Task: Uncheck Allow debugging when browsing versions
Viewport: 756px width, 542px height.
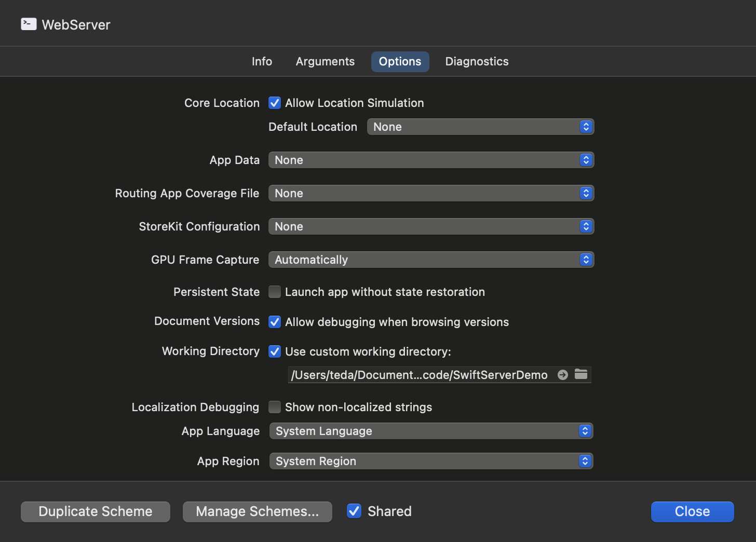Action: 275,322
